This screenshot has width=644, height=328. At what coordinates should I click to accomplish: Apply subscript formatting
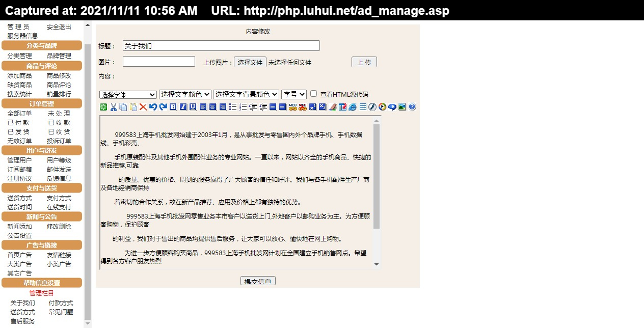pos(322,107)
